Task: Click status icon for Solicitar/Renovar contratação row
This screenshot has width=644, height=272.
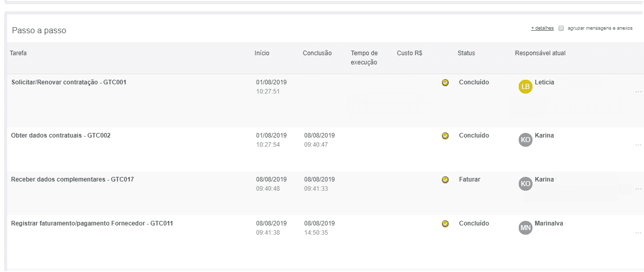Action: coord(445,83)
